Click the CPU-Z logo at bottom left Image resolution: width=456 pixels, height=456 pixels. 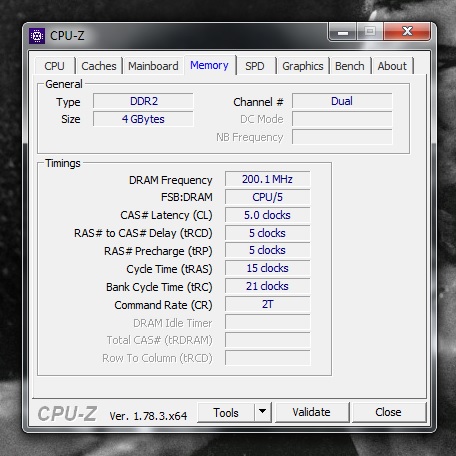coord(67,414)
